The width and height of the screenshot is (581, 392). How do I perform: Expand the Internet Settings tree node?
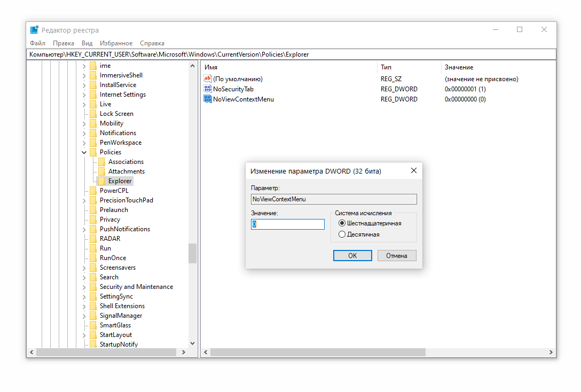tap(84, 95)
